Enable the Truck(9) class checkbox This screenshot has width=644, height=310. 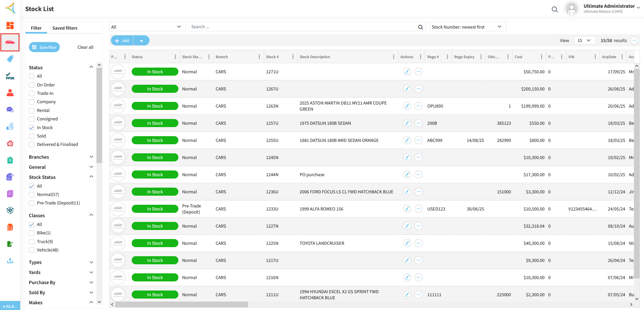click(x=32, y=242)
